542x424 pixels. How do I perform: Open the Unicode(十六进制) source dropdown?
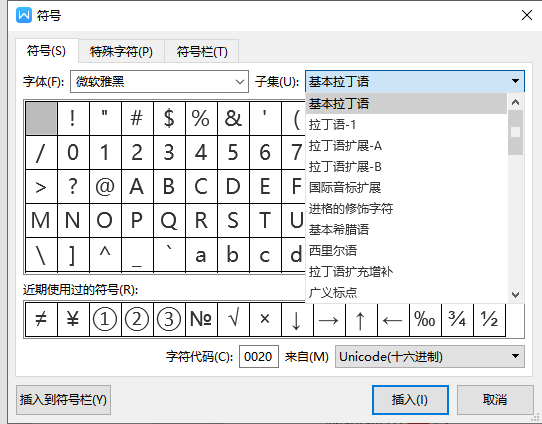point(430,356)
